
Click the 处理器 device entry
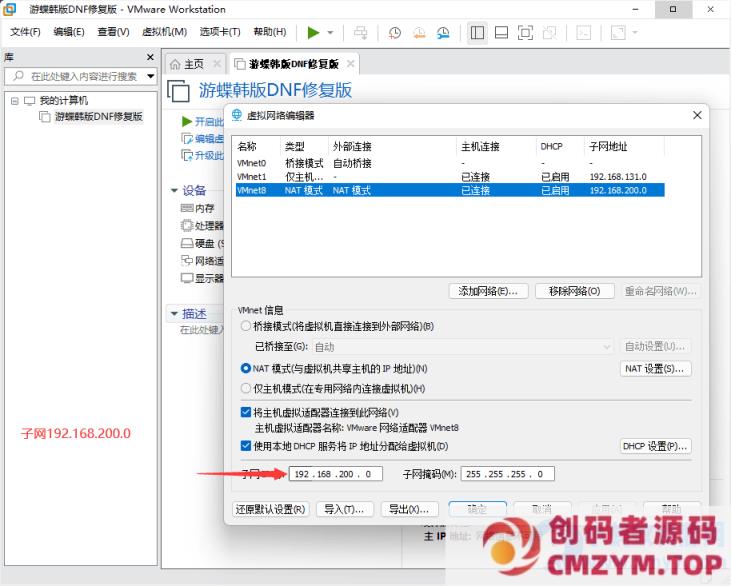(202, 226)
